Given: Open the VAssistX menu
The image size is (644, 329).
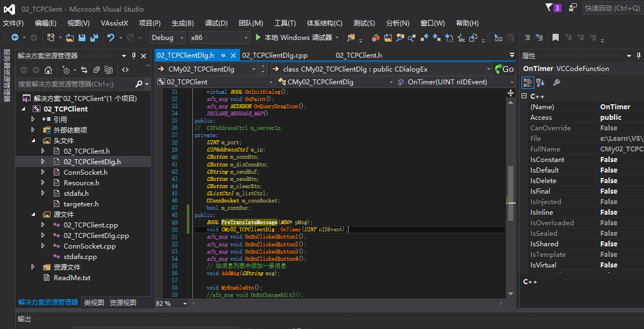Looking at the screenshot, I should pyautogui.click(x=115, y=23).
